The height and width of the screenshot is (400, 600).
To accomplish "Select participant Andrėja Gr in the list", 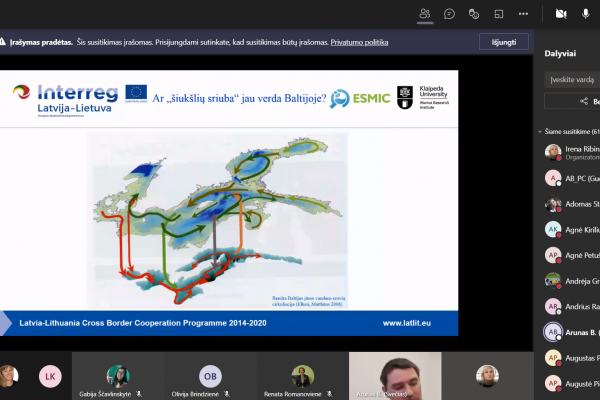I will [x=572, y=281].
